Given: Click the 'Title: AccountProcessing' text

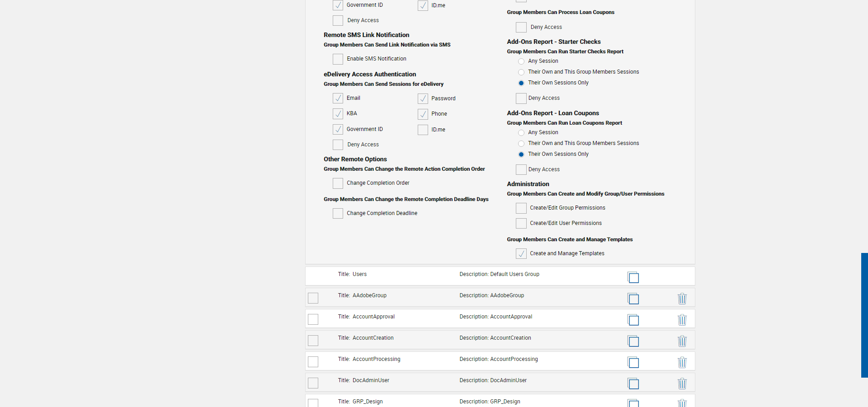Looking at the screenshot, I should [x=369, y=359].
